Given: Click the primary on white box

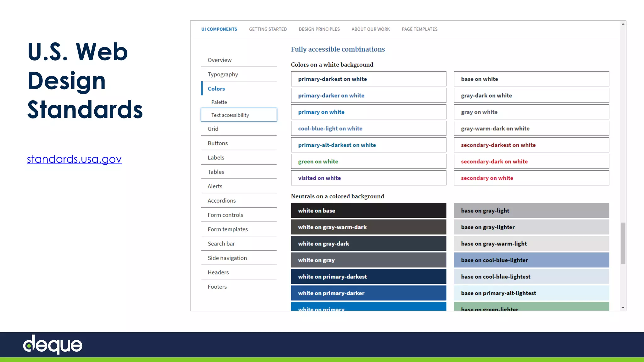Looking at the screenshot, I should point(369,112).
